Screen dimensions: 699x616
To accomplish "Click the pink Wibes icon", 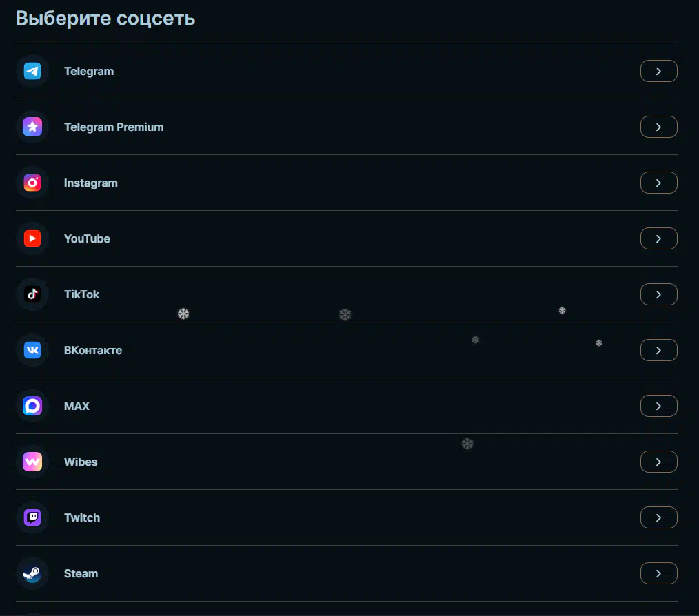I will 32,462.
